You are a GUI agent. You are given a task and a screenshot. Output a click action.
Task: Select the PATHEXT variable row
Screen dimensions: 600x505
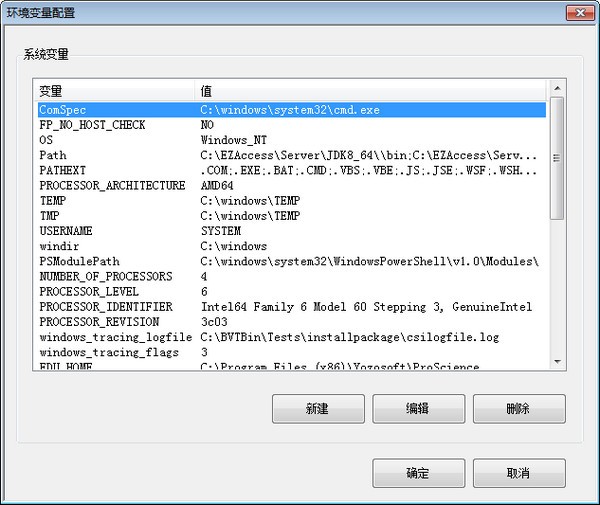pos(292,171)
